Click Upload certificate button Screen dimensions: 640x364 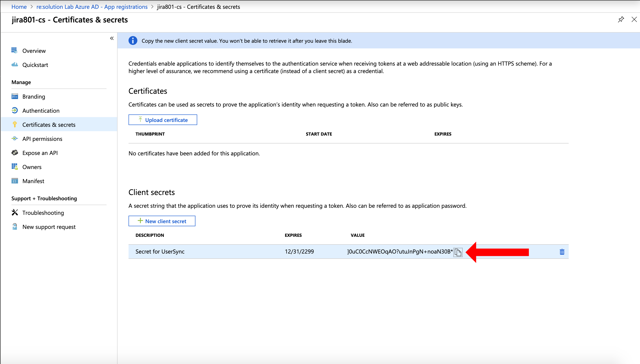click(x=163, y=120)
